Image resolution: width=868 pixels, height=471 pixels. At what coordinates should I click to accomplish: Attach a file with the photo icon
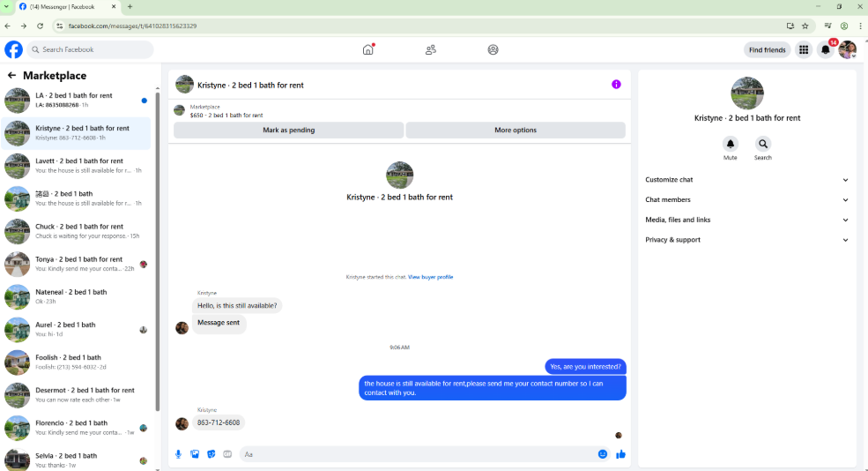pyautogui.click(x=195, y=454)
